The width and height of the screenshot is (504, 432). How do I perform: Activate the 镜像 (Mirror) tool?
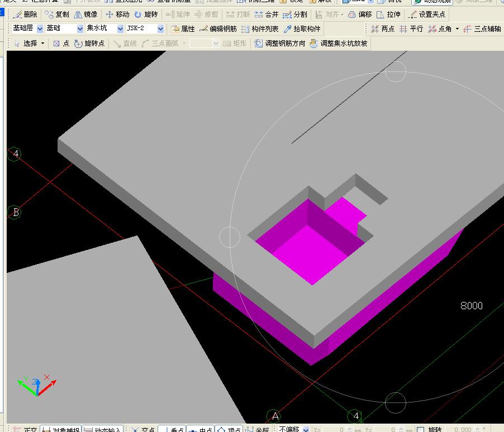pyautogui.click(x=85, y=15)
